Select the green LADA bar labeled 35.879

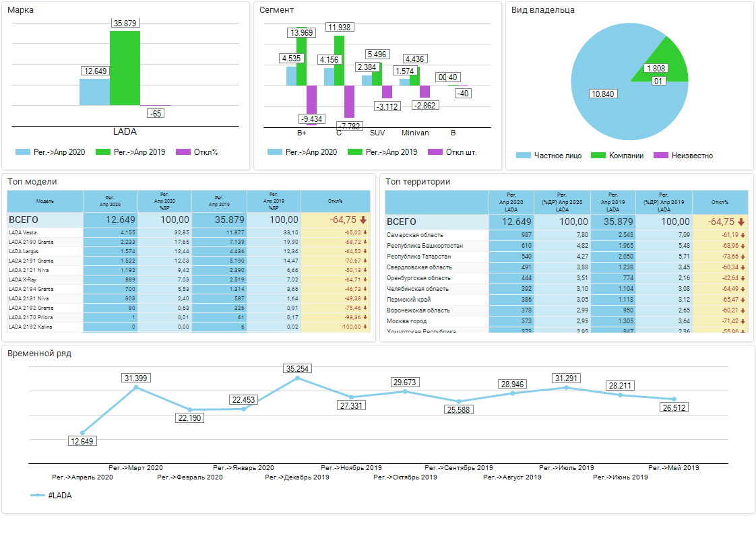pyautogui.click(x=125, y=68)
